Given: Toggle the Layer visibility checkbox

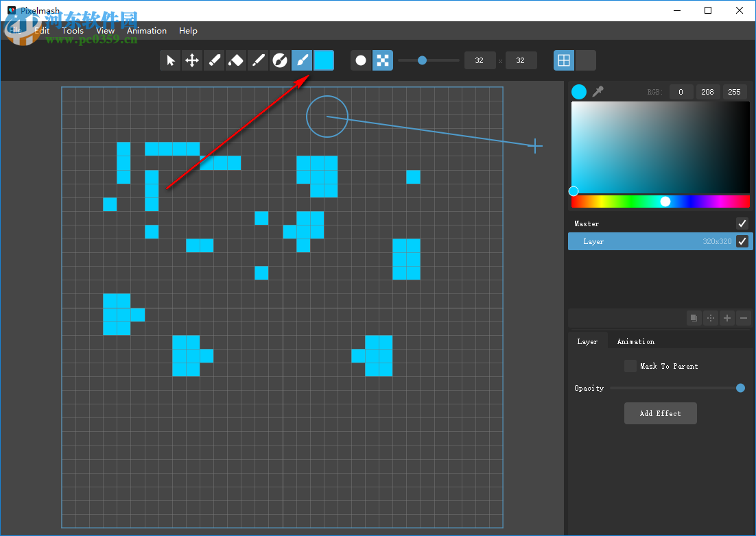Looking at the screenshot, I should (x=742, y=241).
